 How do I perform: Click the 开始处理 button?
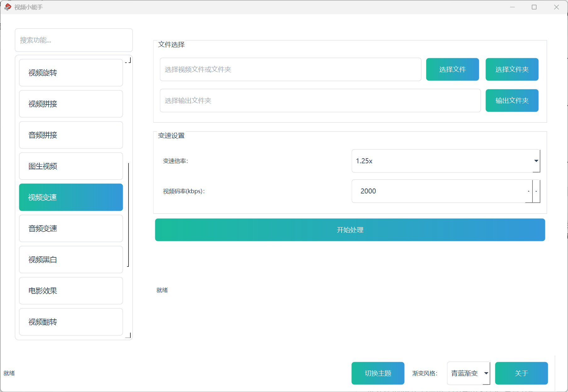pyautogui.click(x=350, y=230)
